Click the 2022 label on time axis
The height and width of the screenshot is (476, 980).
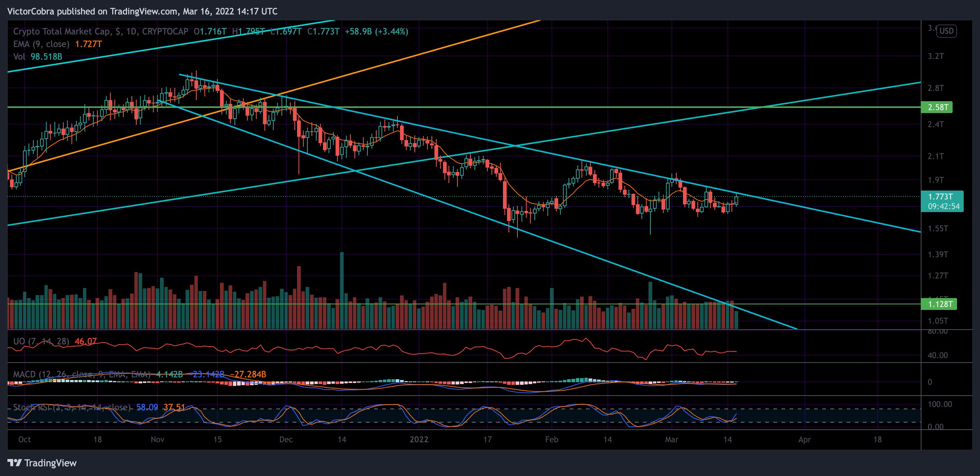click(x=419, y=439)
